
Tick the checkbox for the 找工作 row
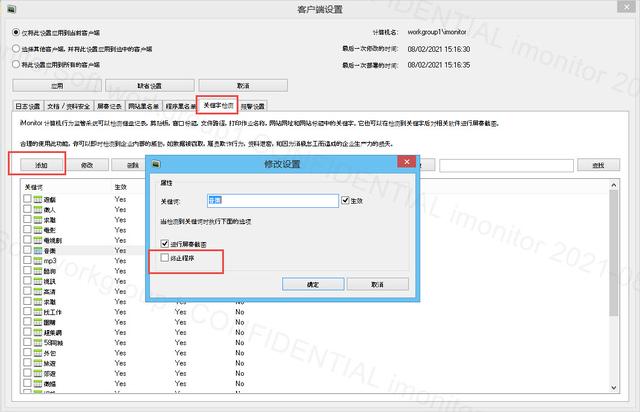click(27, 312)
